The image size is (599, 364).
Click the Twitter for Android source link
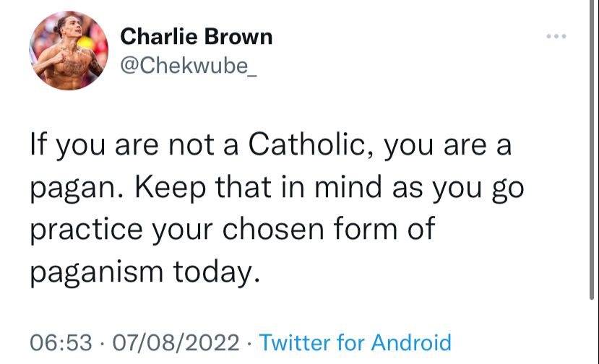(x=355, y=342)
